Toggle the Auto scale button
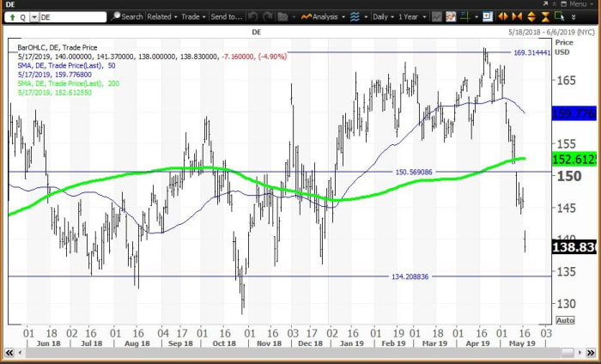 click(564, 320)
